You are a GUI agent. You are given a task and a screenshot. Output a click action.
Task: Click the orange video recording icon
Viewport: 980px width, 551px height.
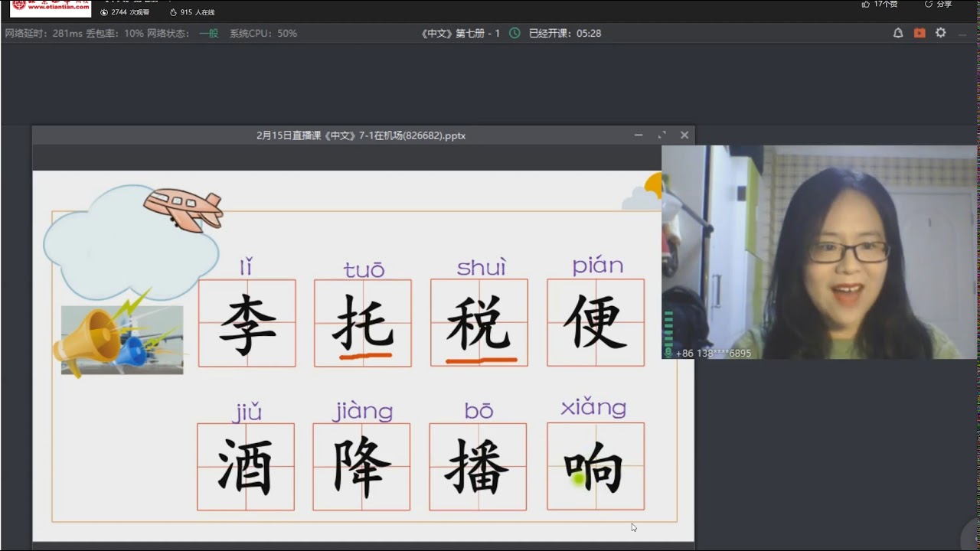click(920, 33)
